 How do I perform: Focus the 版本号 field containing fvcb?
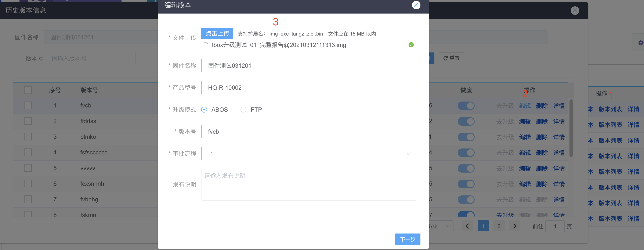[x=308, y=132]
